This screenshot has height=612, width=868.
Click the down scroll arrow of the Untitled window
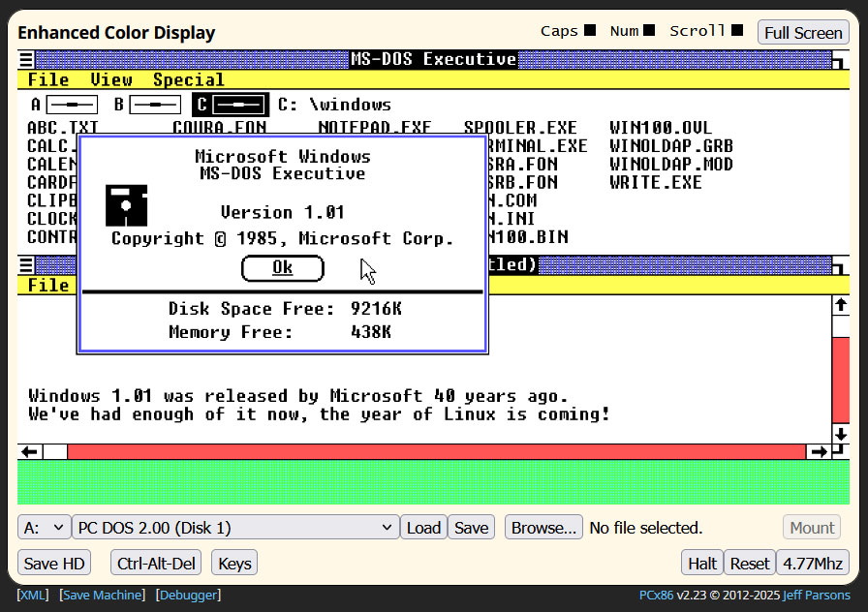pos(842,433)
